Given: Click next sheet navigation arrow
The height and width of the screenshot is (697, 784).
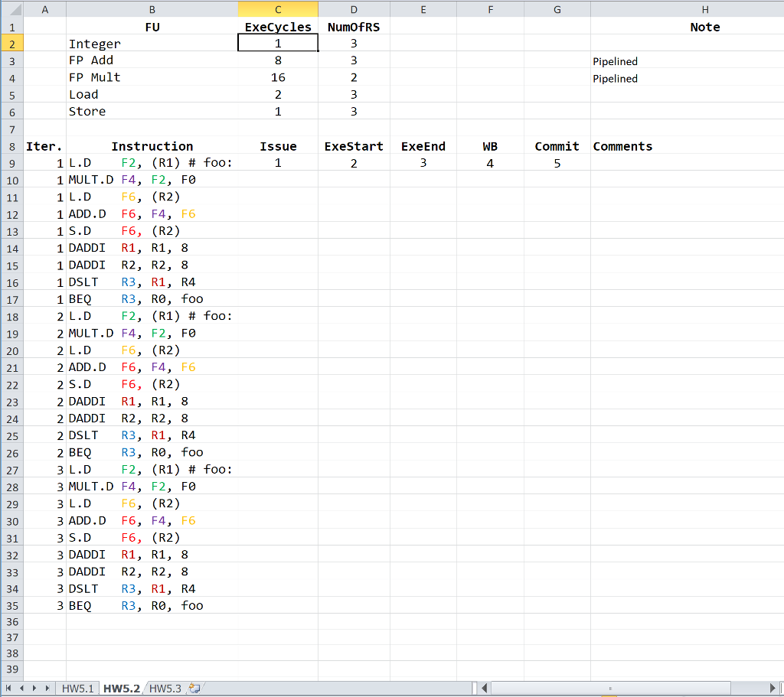Looking at the screenshot, I should click(x=34, y=689).
